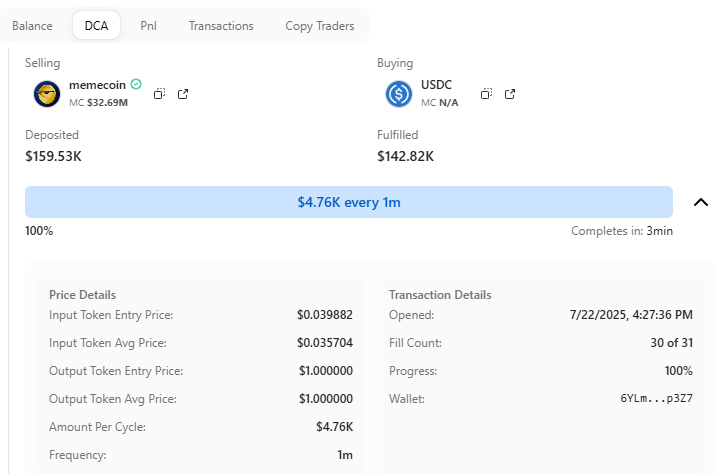Screen dimensions: 728x474
Task: Collapse the DCA order details chevron
Action: (701, 202)
